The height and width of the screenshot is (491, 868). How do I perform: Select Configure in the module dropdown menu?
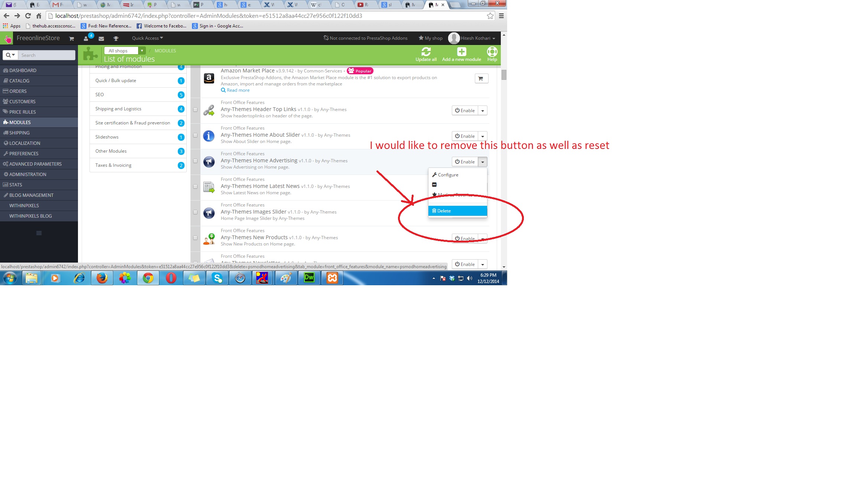pyautogui.click(x=448, y=175)
